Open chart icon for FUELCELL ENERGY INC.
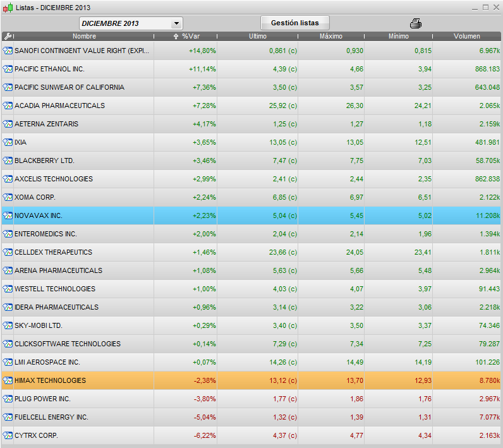503x448 pixels. pyautogui.click(x=8, y=417)
